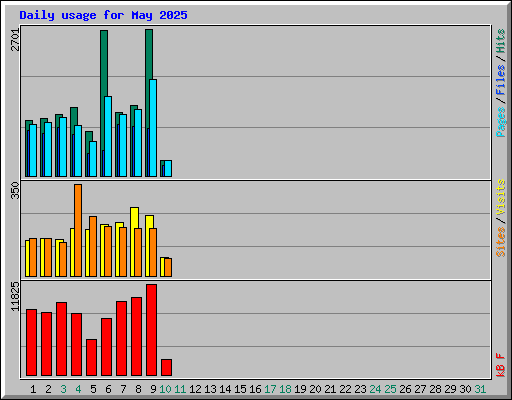Click the 11825 axis label

(x=15, y=297)
